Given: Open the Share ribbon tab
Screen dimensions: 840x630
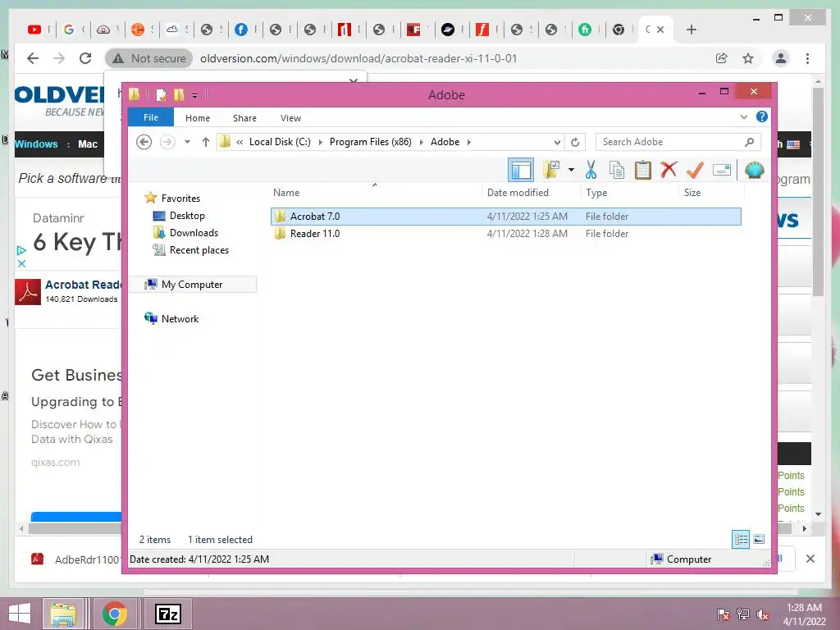Looking at the screenshot, I should [x=244, y=118].
